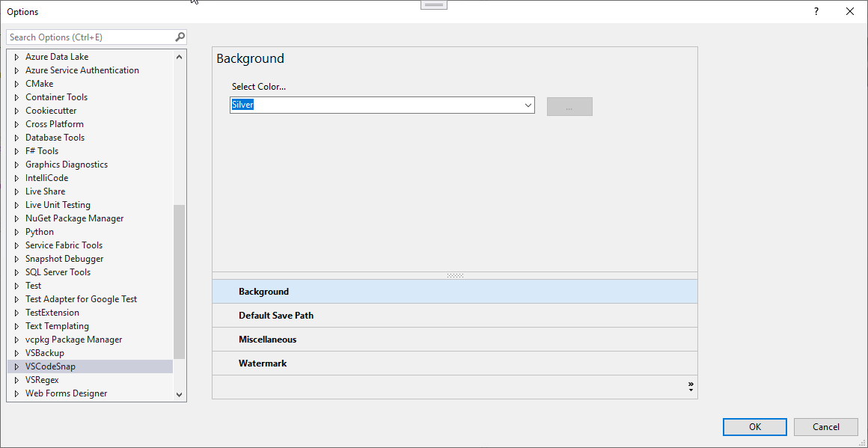Select the Background section tab
The height and width of the screenshot is (448, 868).
263,292
